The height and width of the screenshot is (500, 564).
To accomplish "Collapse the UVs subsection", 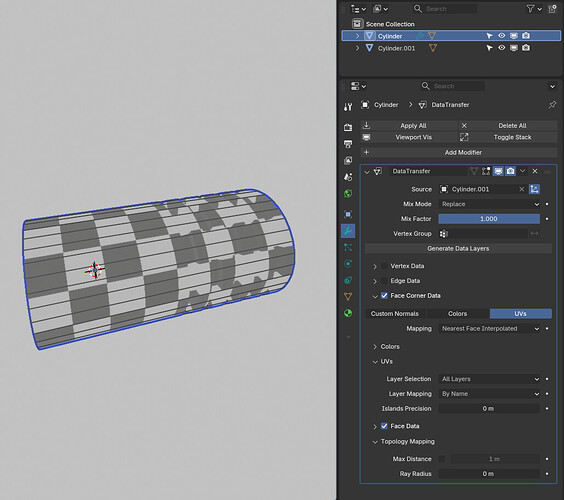I will point(375,362).
